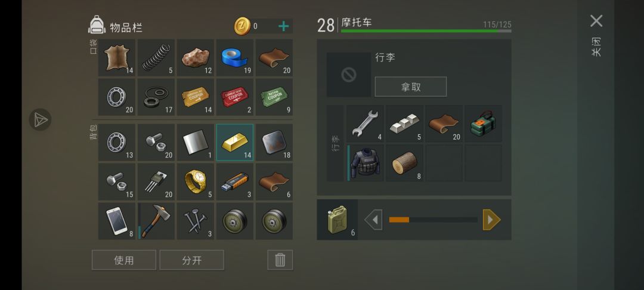
Task: Tap the USB flash drive item
Action: 234,181
